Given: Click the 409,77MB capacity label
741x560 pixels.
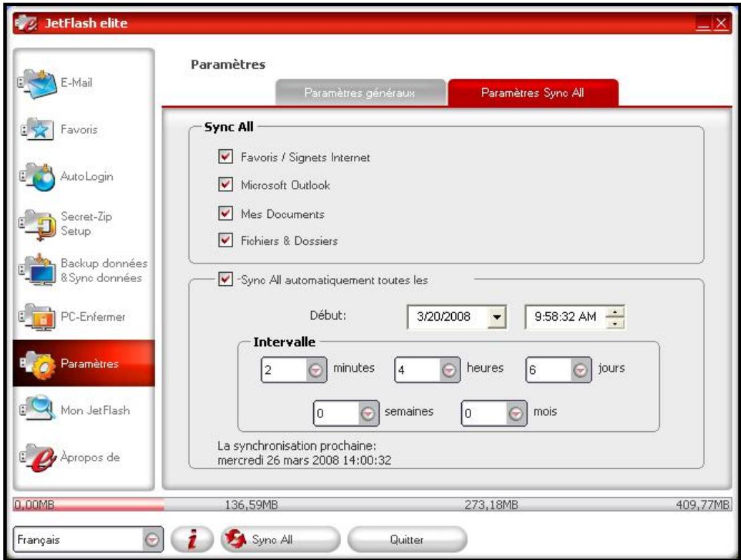Looking at the screenshot, I should click(x=703, y=505).
